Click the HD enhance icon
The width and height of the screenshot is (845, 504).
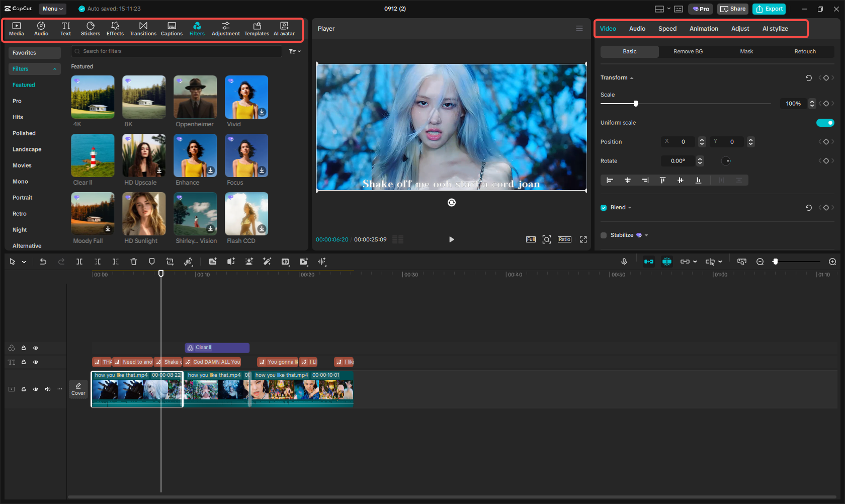point(285,262)
